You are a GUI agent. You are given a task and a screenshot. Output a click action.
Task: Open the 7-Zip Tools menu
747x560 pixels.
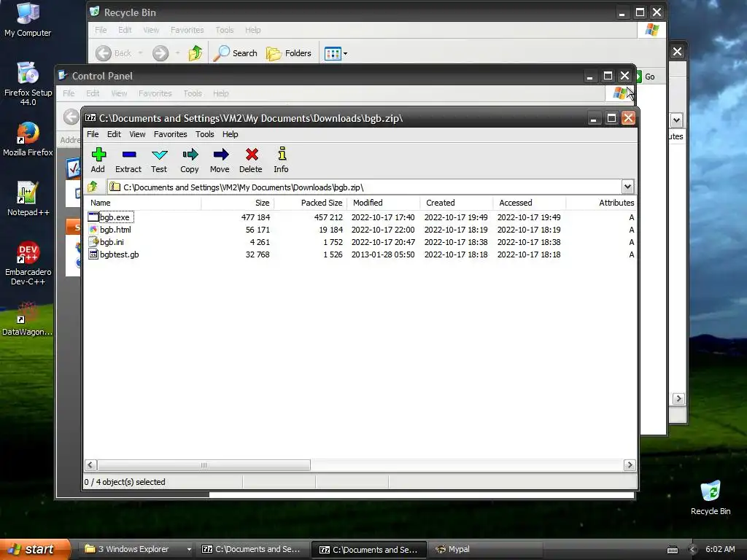tap(204, 134)
